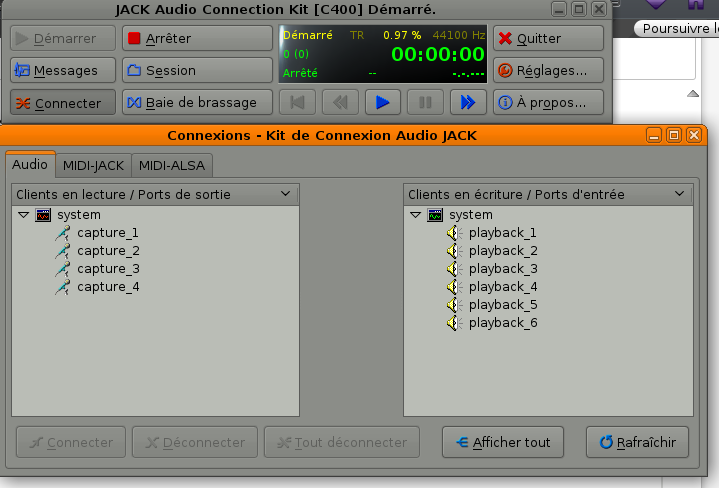
Task: Select playback_2 speaker icon
Action: pos(454,251)
